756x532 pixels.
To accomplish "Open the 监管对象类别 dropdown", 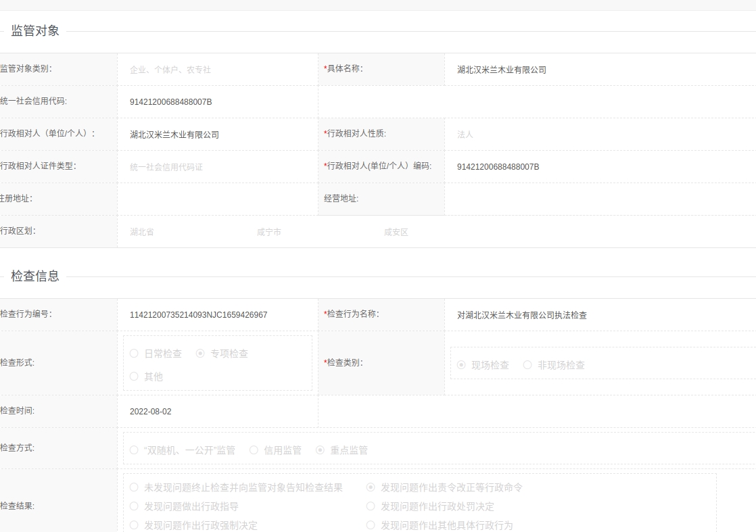I will 218,70.
